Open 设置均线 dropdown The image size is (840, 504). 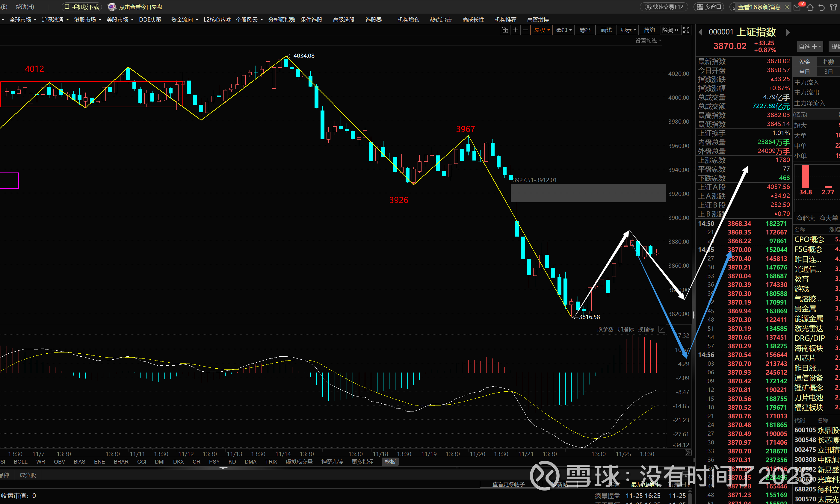pyautogui.click(x=648, y=41)
